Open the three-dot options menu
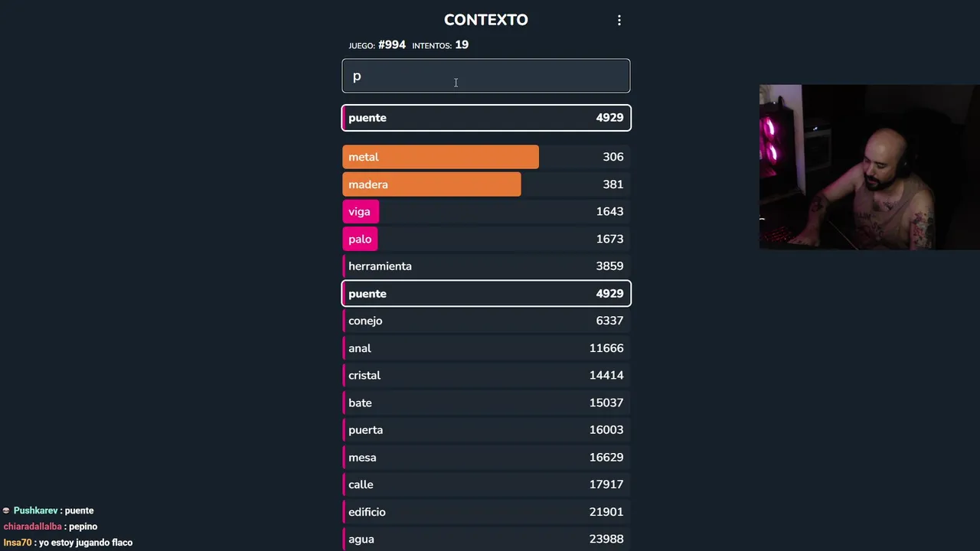Screen dimensions: 980x551 (x=619, y=21)
